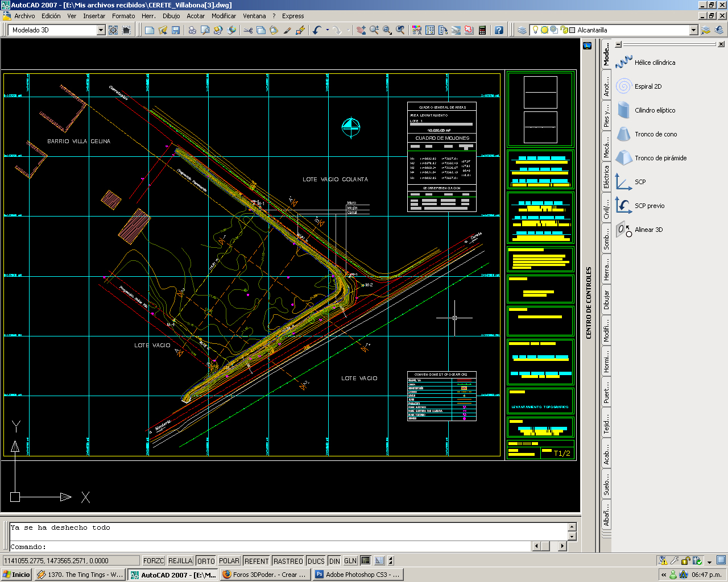Activate the Pan realtime hand tool

click(x=361, y=30)
